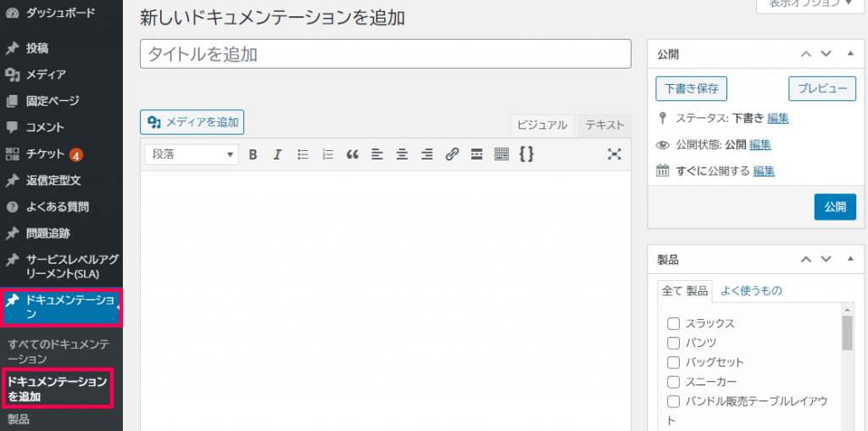The width and height of the screenshot is (868, 431).
Task: Check the バンドル販売テーブルレイアウト checkbox
Action: click(673, 401)
